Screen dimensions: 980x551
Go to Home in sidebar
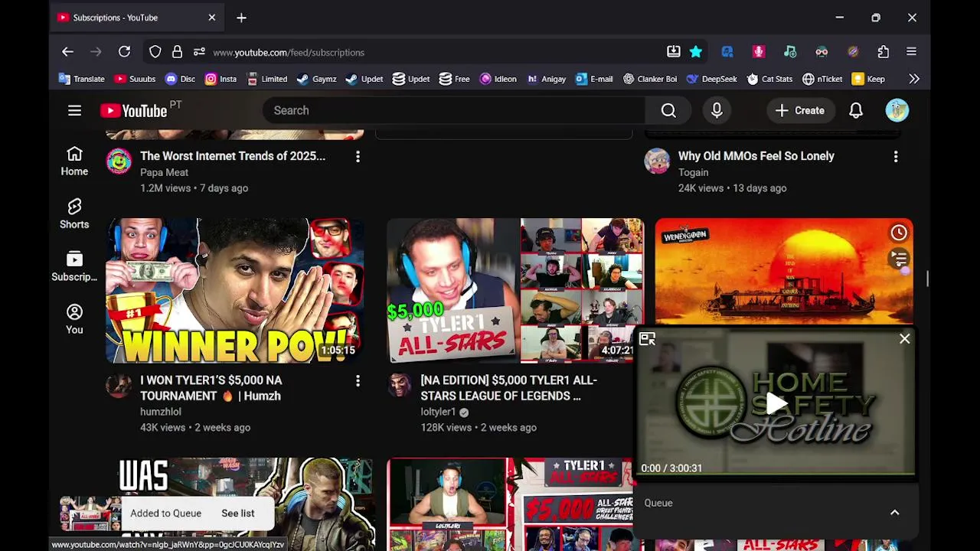point(74,161)
